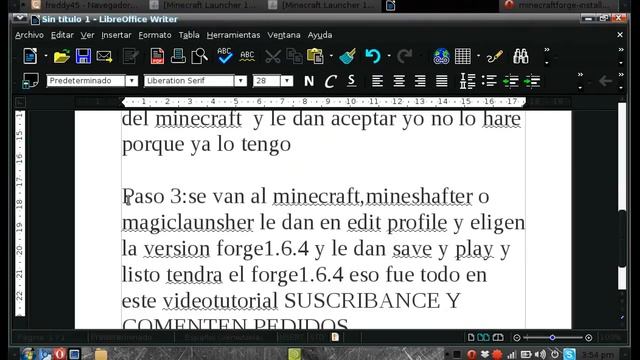
Task: Increase paragraph indent
Action: pos(532,81)
